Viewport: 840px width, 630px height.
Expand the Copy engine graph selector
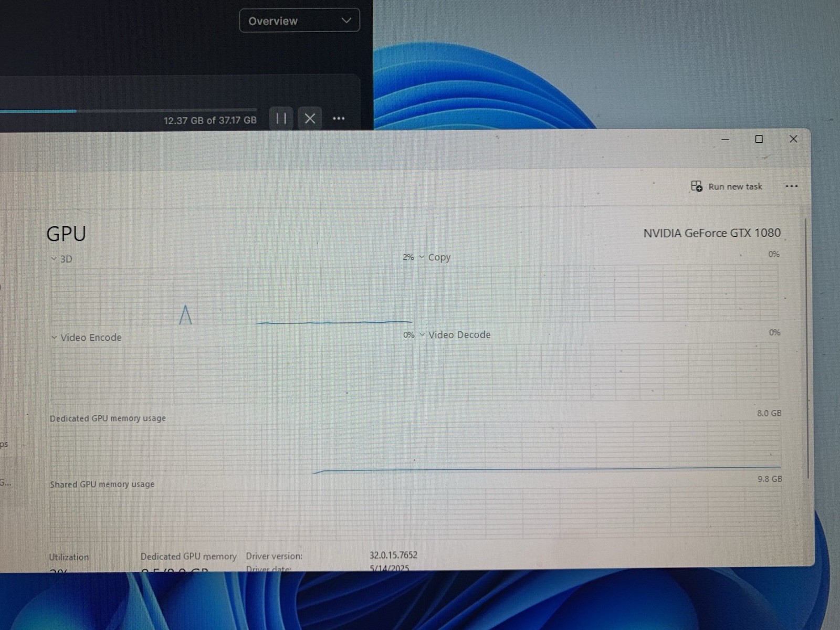coord(435,257)
